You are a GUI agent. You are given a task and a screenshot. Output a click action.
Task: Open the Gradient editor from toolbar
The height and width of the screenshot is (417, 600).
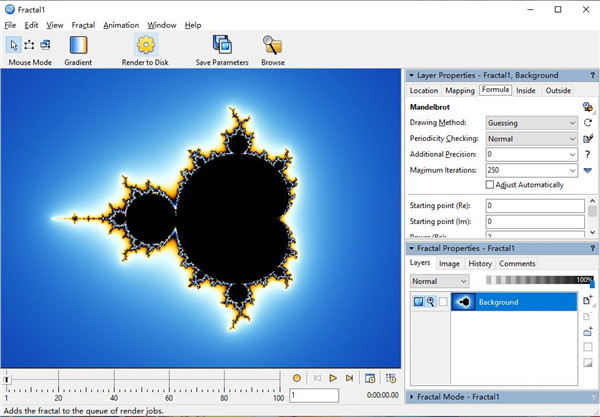click(x=78, y=45)
